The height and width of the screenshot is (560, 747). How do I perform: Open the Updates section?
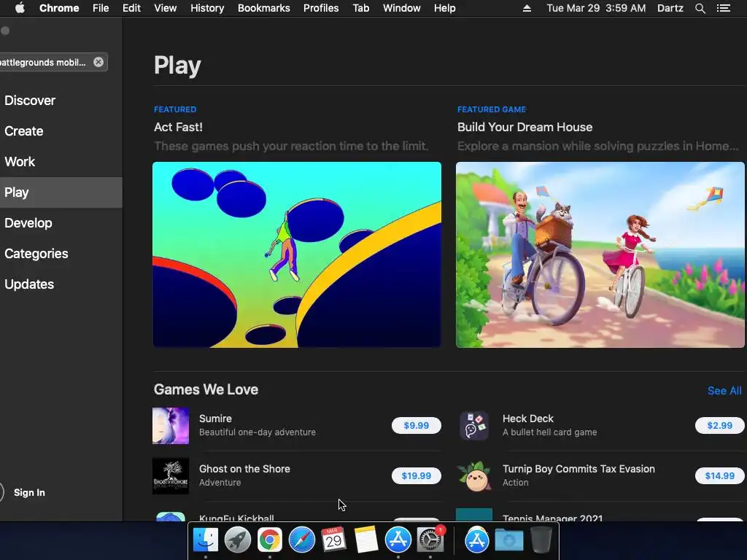pos(29,284)
